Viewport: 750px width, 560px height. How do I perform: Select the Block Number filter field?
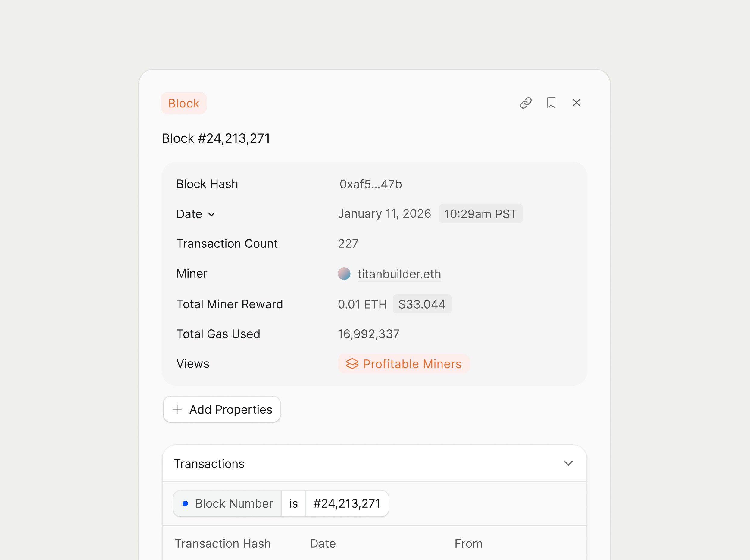pyautogui.click(x=234, y=503)
